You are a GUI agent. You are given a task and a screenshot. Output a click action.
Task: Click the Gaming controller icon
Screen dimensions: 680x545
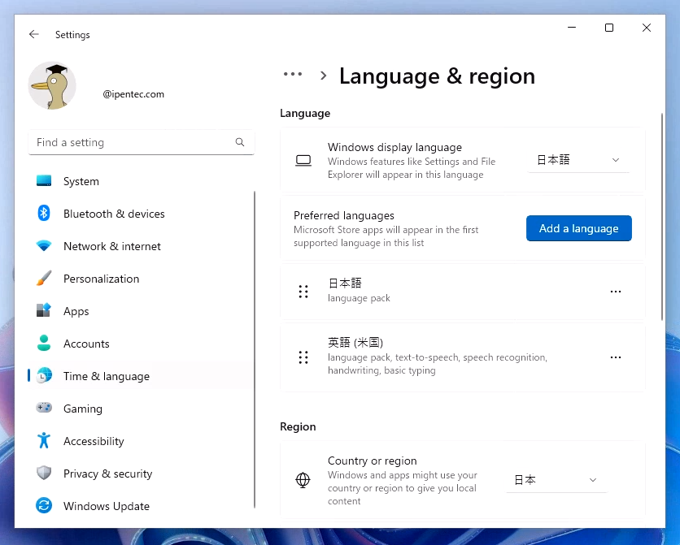[x=44, y=408]
